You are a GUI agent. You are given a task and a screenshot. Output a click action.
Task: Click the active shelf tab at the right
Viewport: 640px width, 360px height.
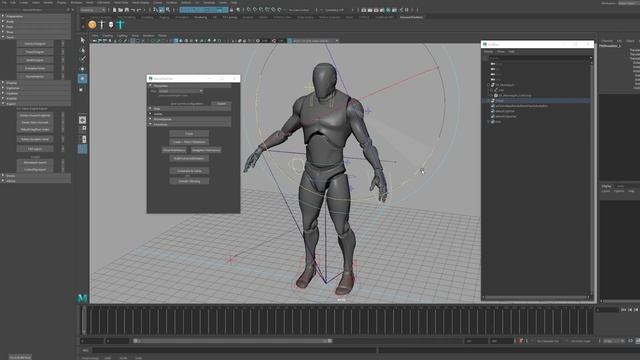pyautogui.click(x=411, y=18)
